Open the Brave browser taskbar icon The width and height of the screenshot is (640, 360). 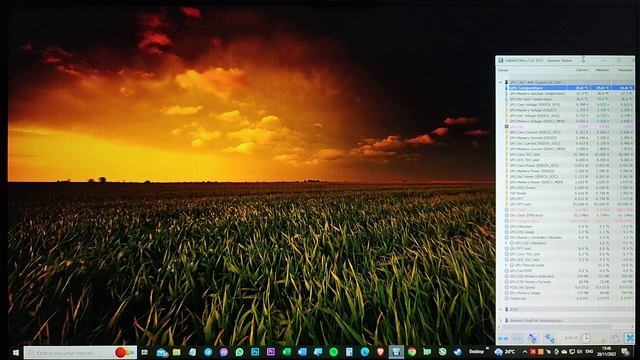tap(380, 352)
